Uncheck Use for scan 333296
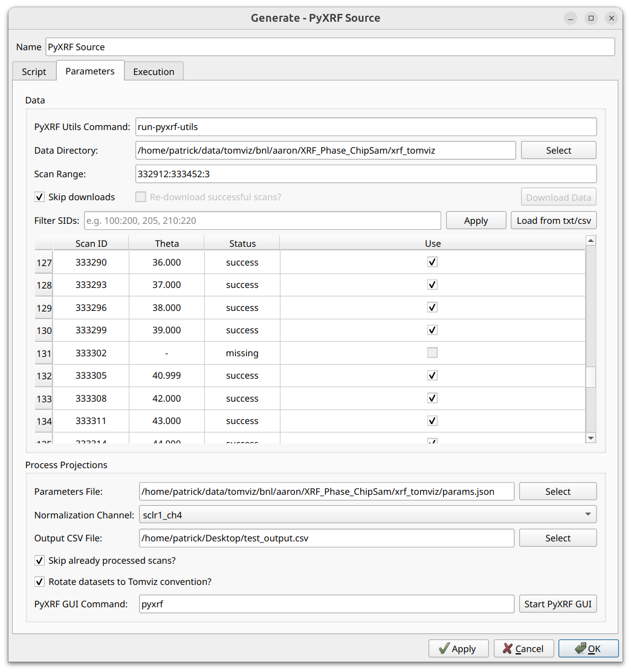This screenshot has height=672, width=631. coord(432,307)
